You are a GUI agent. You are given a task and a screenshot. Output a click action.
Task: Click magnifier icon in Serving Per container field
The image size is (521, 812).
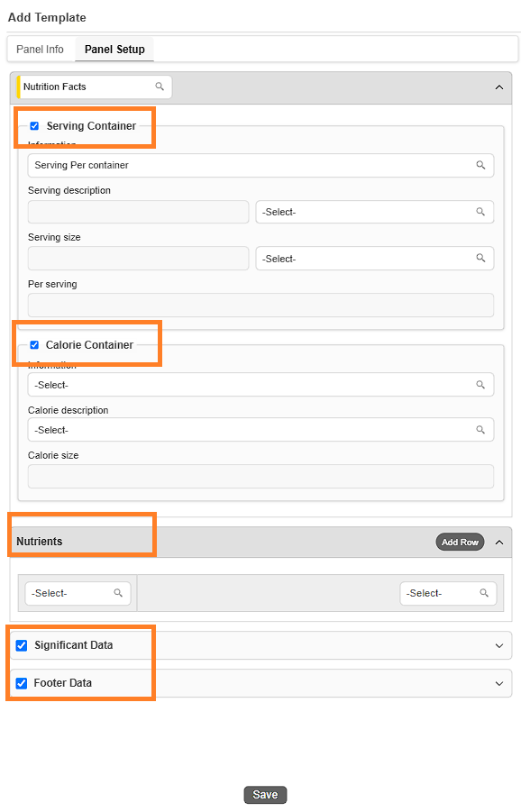(480, 165)
